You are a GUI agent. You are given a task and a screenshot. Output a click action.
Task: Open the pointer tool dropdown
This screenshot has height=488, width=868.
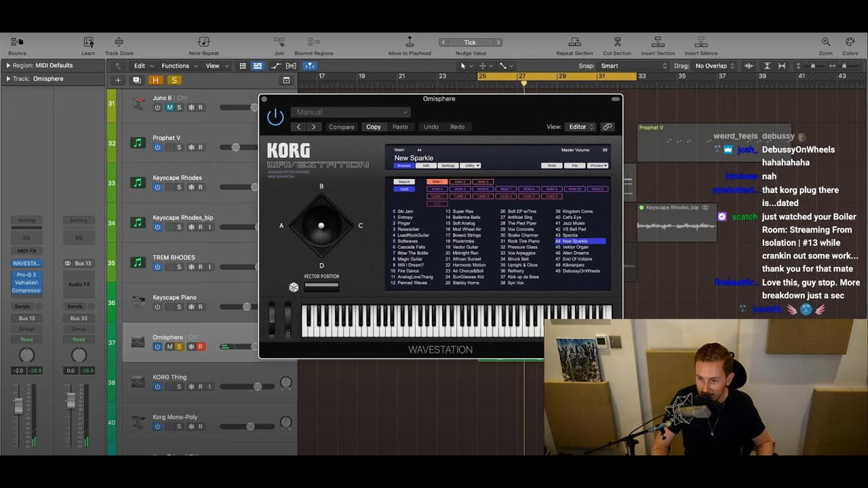tap(467, 66)
